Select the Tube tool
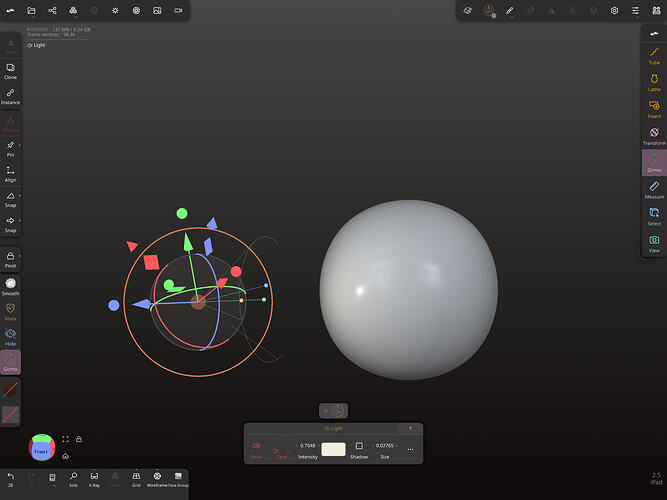667x500 pixels. 654,56
